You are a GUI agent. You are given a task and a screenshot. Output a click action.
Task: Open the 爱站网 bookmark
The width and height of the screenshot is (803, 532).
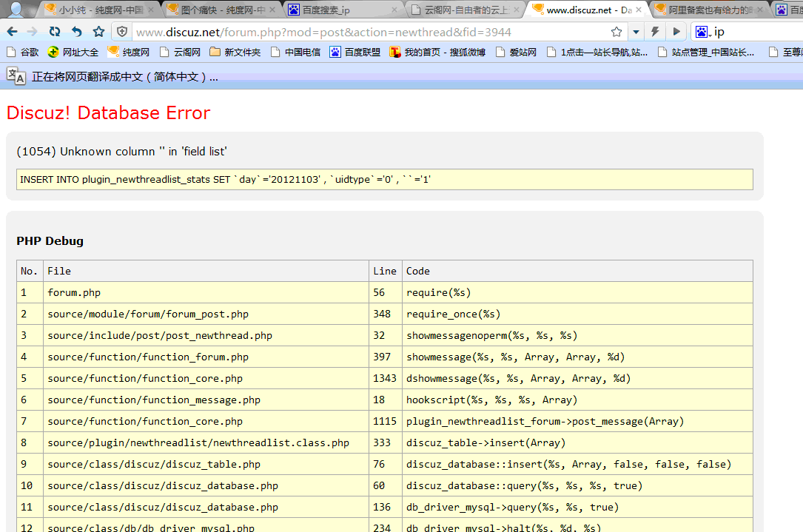(516, 53)
